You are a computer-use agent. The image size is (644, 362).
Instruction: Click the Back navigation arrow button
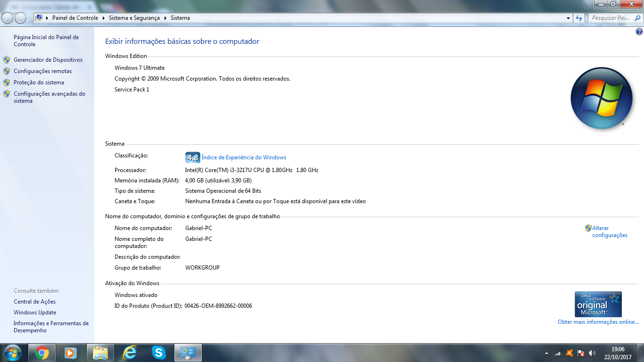point(8,18)
